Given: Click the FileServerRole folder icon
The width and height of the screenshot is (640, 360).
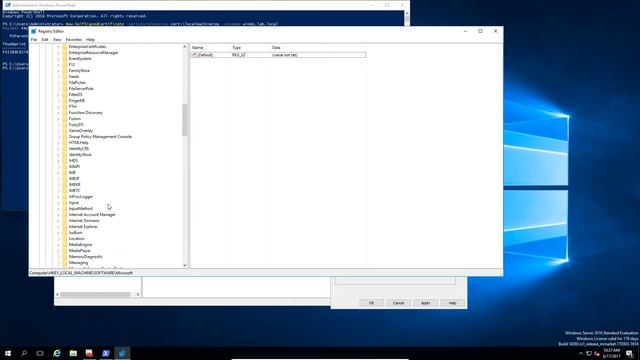Looking at the screenshot, I should tap(64, 89).
